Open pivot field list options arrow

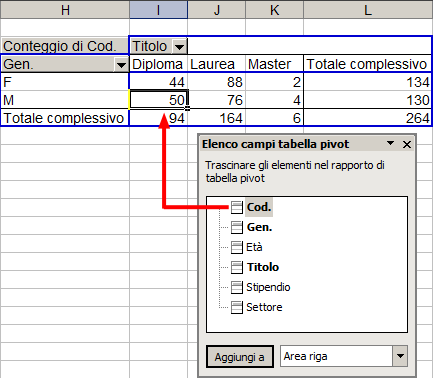(390, 144)
